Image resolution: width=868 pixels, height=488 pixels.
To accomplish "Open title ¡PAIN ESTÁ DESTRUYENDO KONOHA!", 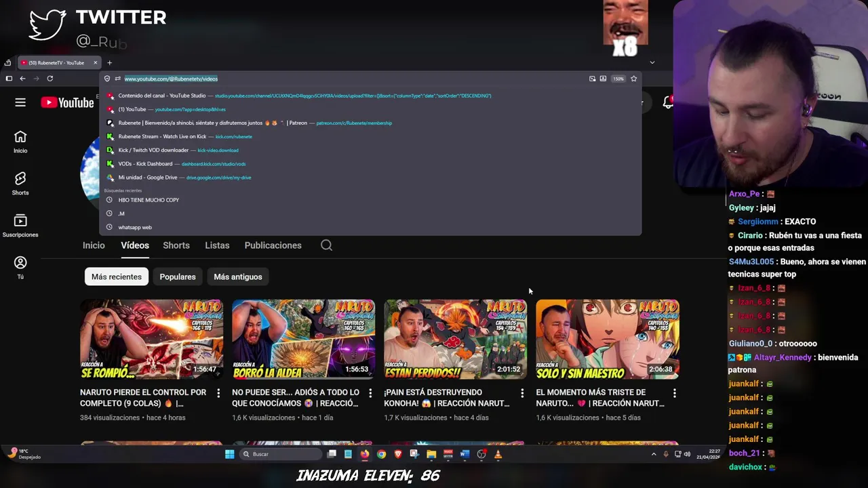I will click(x=447, y=398).
